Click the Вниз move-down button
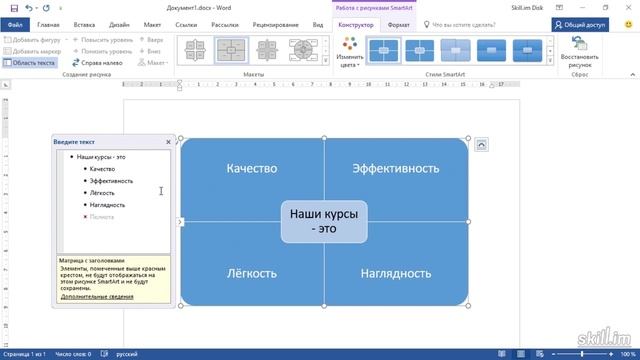The width and height of the screenshot is (640, 360). pos(150,51)
